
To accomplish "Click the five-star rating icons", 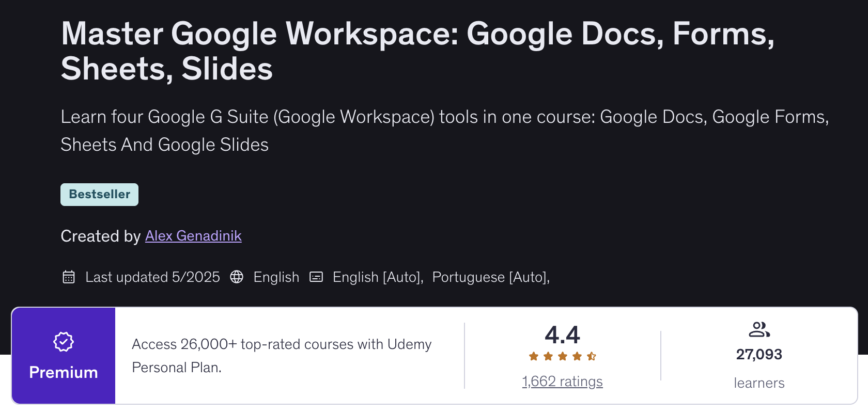I will (x=562, y=356).
